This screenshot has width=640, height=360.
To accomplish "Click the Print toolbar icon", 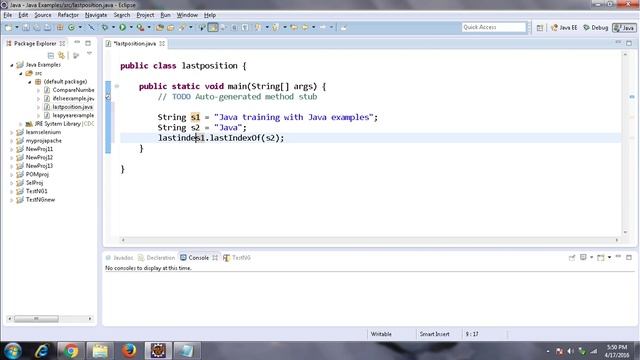I will [48, 27].
